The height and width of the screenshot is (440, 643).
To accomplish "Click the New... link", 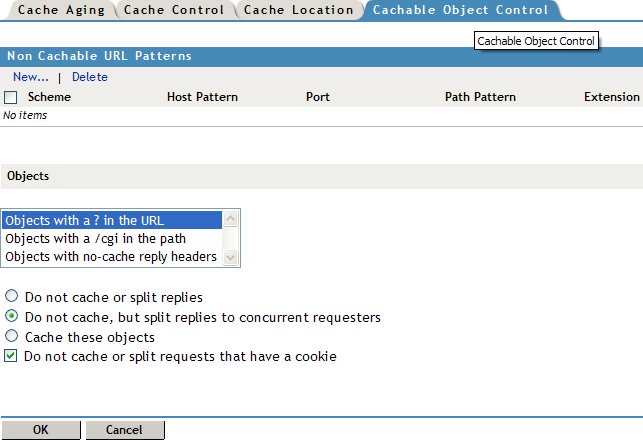I will click(31, 77).
